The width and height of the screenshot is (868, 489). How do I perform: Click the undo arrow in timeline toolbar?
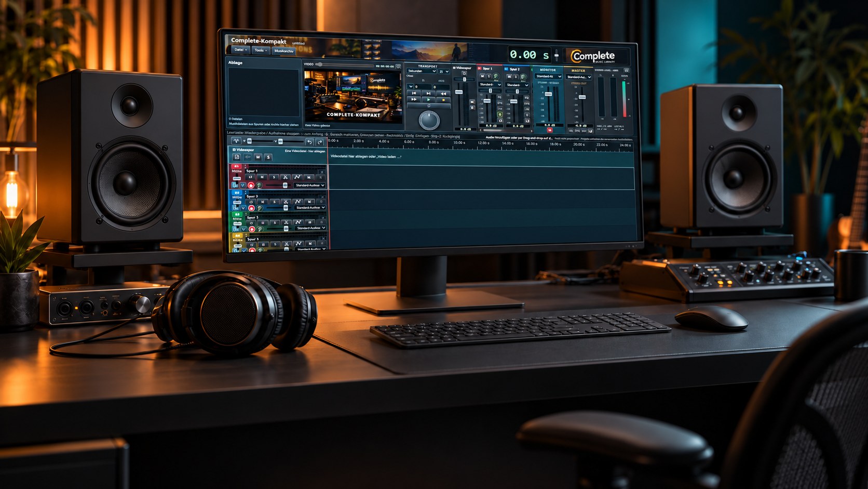[x=309, y=142]
